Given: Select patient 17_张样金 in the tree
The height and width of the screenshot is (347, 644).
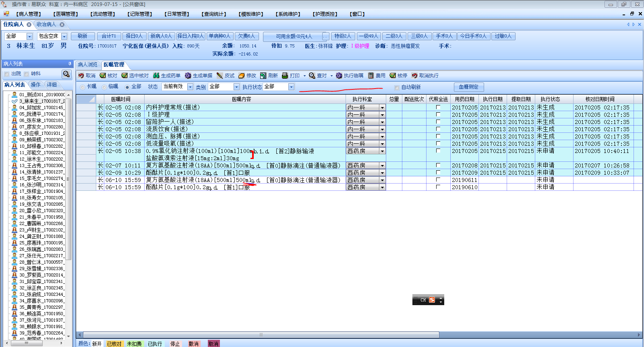Looking at the screenshot, I should pos(41,191).
